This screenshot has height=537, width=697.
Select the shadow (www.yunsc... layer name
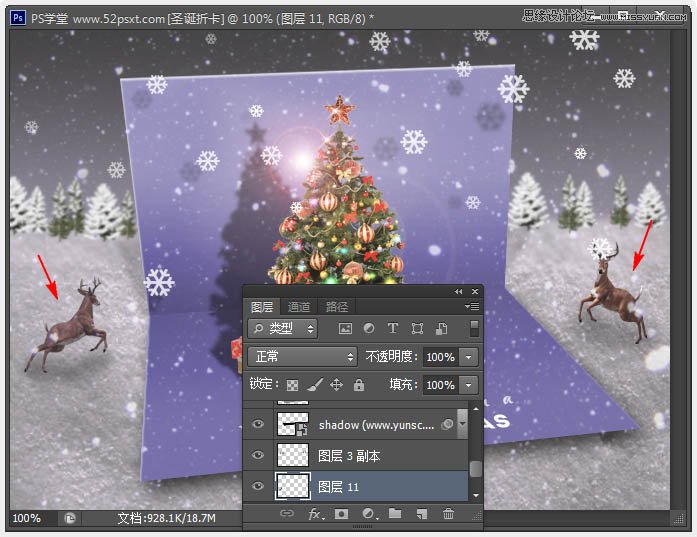(377, 425)
